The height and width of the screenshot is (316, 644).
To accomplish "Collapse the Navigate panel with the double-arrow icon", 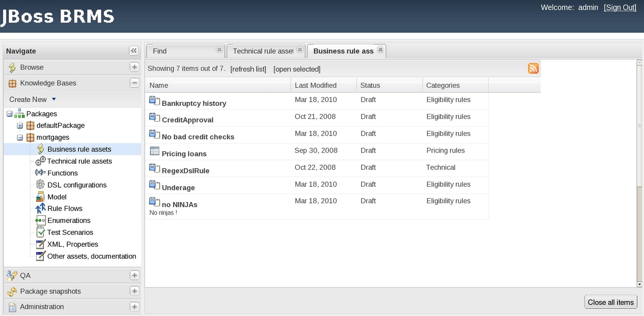I will pyautogui.click(x=134, y=51).
